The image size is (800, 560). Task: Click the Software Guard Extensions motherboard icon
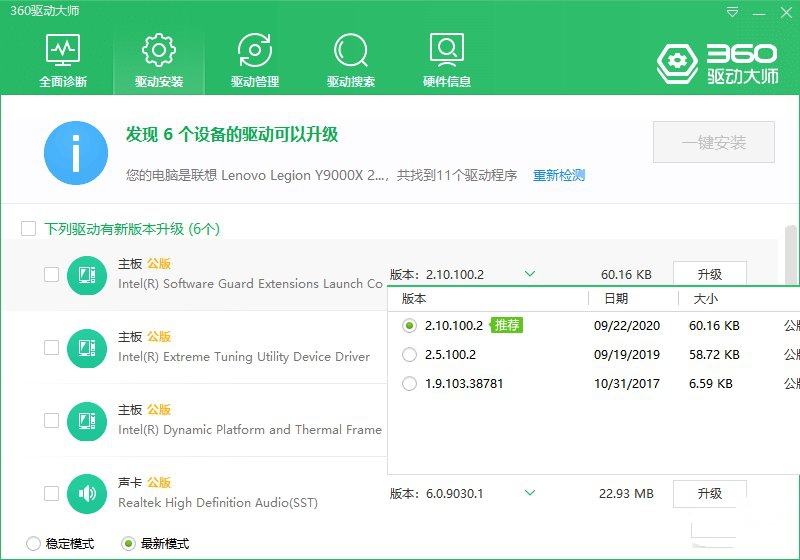point(87,275)
